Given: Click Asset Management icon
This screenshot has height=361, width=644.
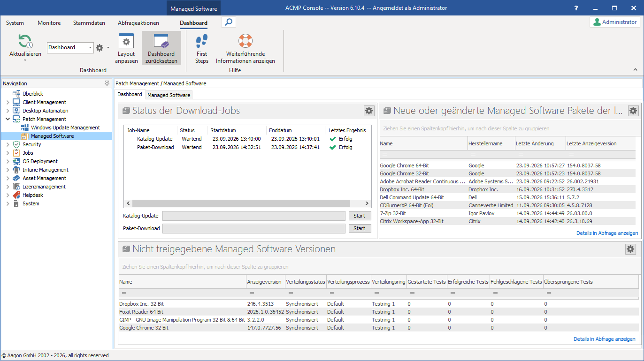Looking at the screenshot, I should (16, 178).
